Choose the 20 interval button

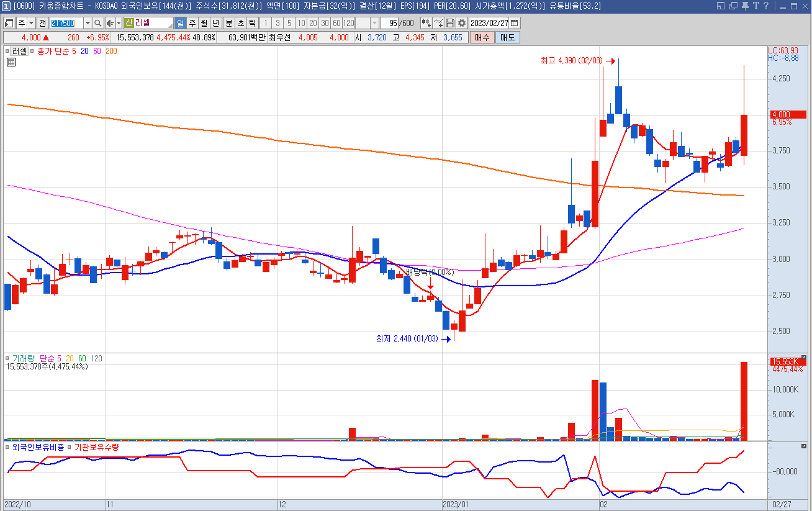(x=313, y=23)
